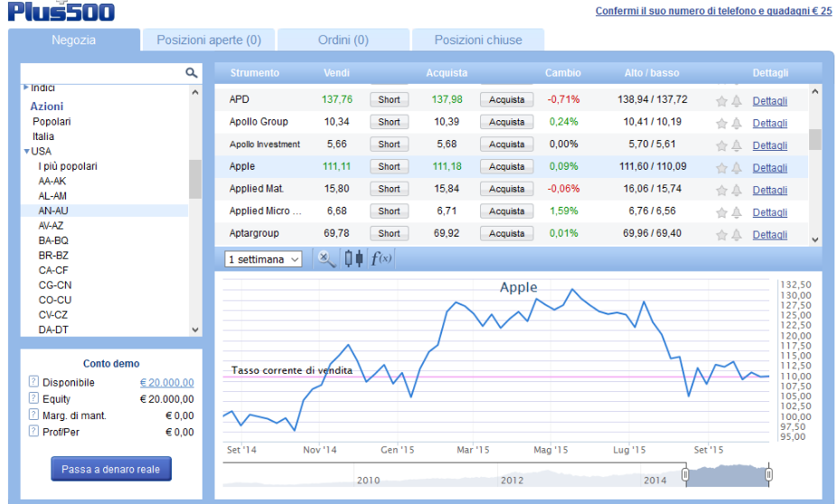Click alert bell for Apollo Group

point(737,124)
